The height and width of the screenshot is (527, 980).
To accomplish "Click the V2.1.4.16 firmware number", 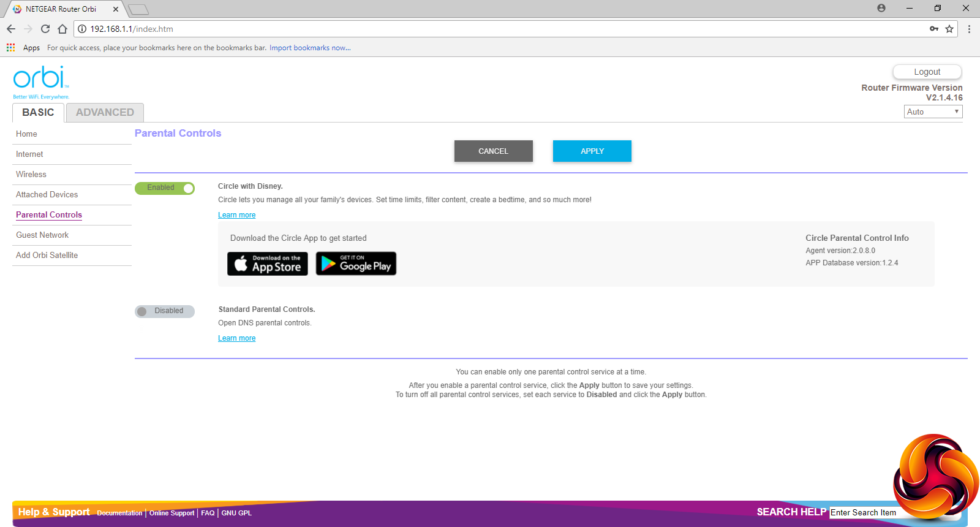I will (x=944, y=97).
